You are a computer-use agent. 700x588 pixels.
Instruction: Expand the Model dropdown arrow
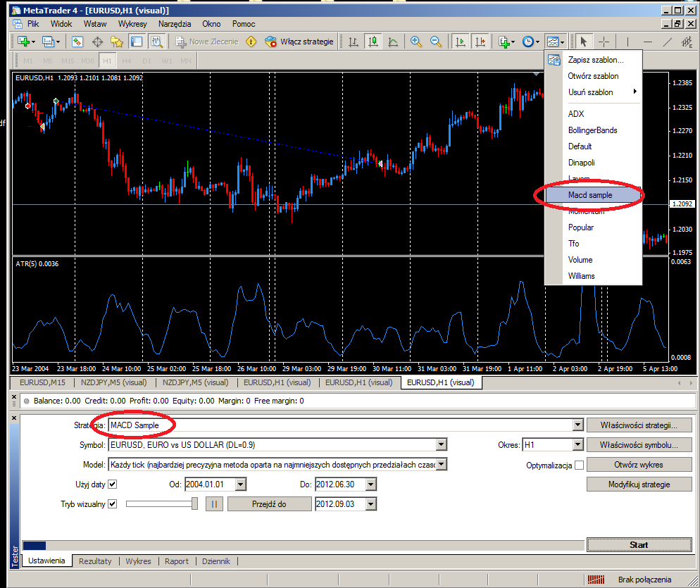[442, 464]
